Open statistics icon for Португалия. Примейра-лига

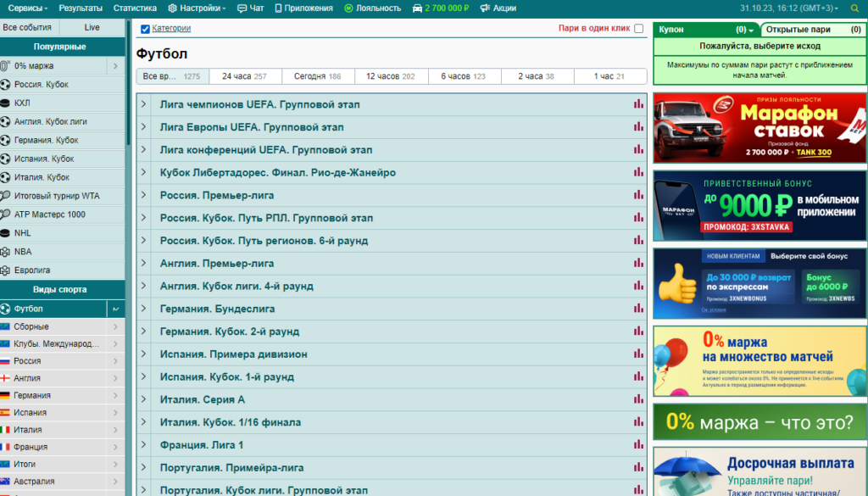click(x=638, y=467)
